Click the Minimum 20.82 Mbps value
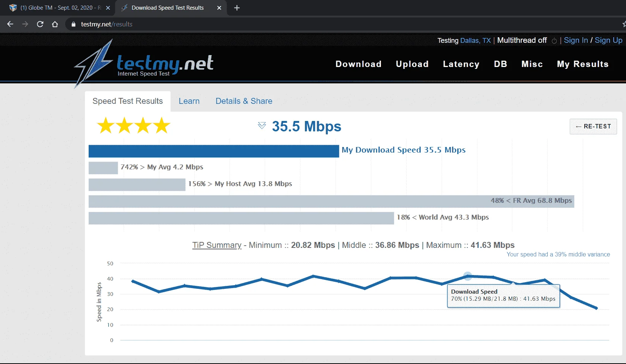 click(313, 245)
